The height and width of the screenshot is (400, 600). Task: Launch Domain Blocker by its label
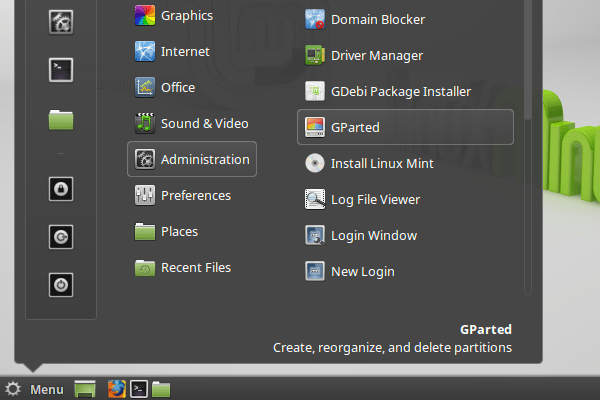pyautogui.click(x=378, y=20)
